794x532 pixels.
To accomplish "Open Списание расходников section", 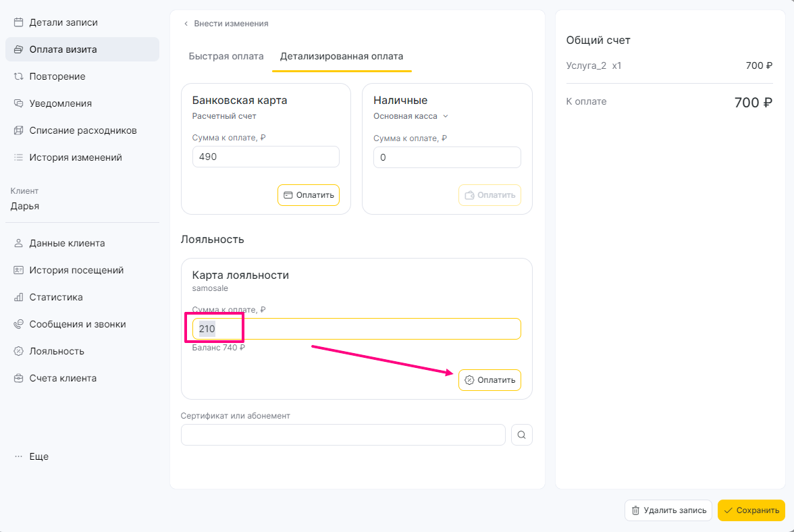I will (82, 130).
